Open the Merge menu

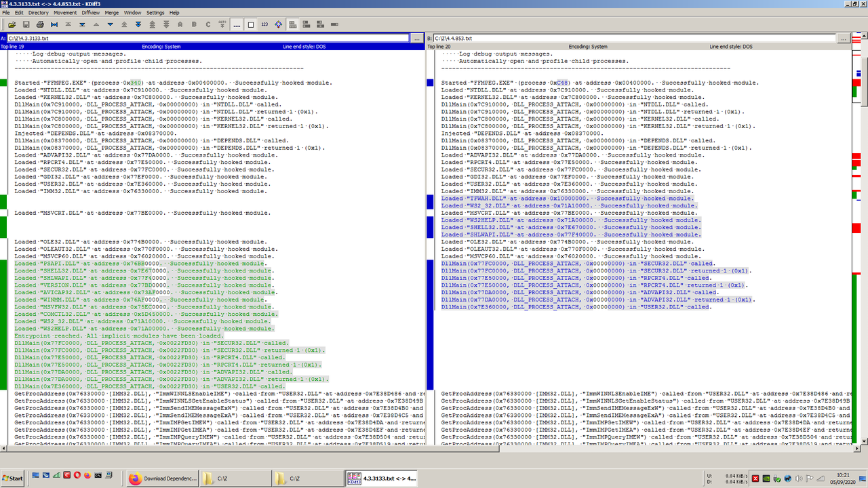[x=112, y=12]
